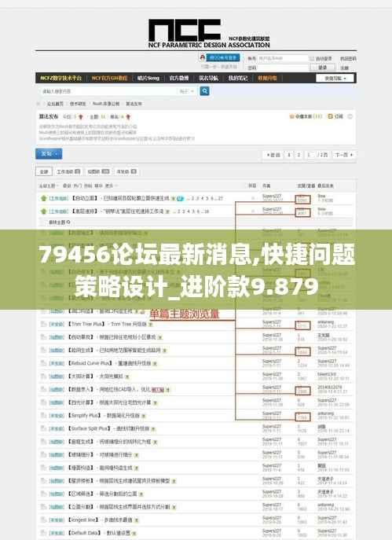Open the search type dropdown beside the search box
This screenshot has width=392, height=540.
tap(187, 91)
